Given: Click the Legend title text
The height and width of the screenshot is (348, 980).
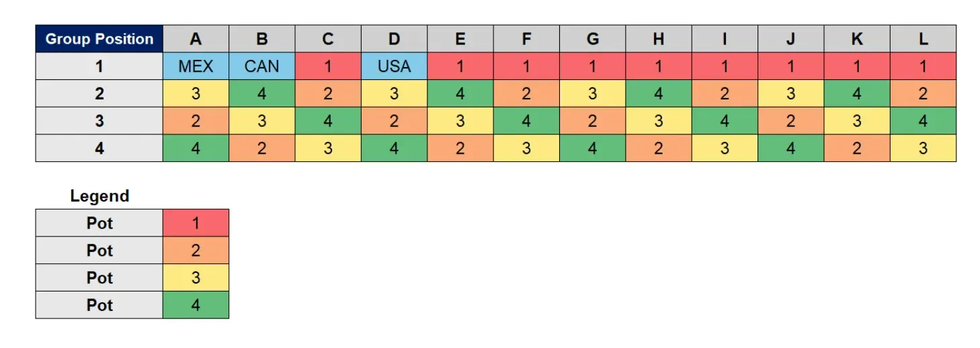Looking at the screenshot, I should (99, 196).
